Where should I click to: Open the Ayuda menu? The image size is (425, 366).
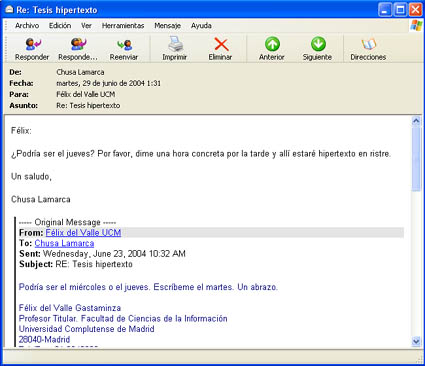pyautogui.click(x=201, y=26)
